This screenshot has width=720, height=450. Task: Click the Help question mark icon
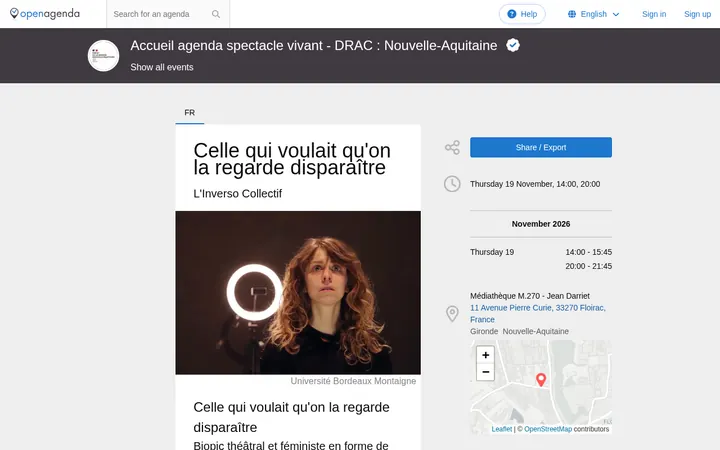(512, 14)
